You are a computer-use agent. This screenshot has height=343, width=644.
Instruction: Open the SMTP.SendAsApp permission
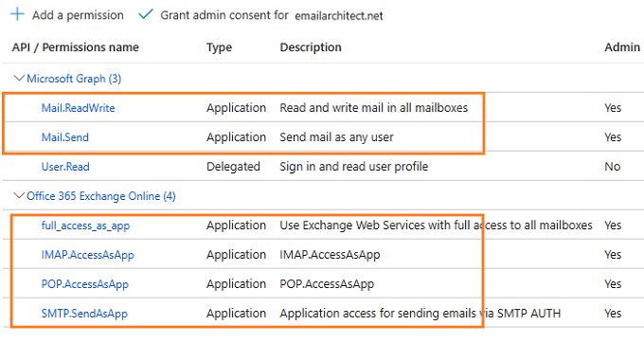tap(84, 314)
